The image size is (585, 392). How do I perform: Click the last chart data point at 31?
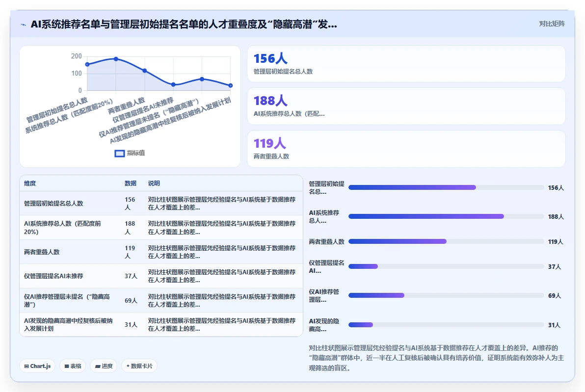click(231, 85)
